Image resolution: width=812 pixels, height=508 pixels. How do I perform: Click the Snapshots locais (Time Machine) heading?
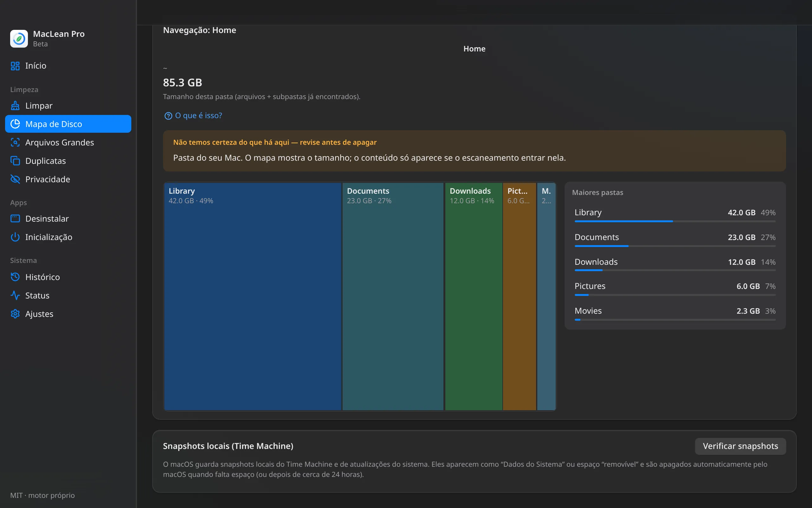tap(228, 446)
